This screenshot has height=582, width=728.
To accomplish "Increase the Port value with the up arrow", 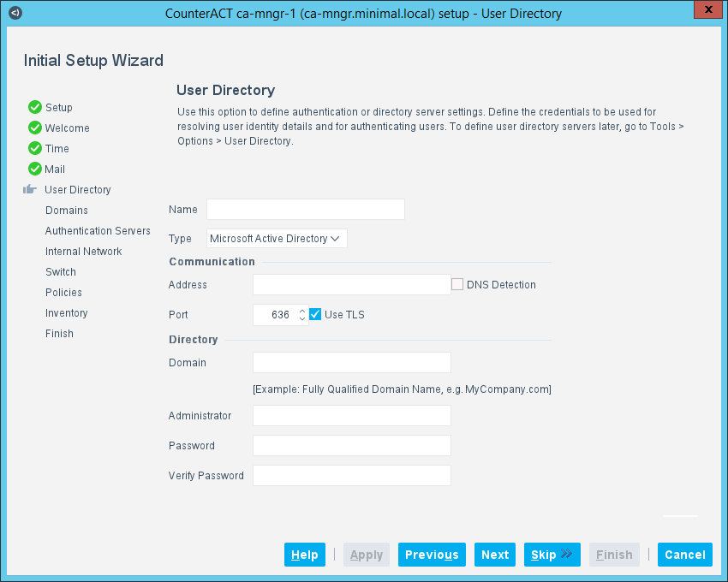I will [x=302, y=311].
